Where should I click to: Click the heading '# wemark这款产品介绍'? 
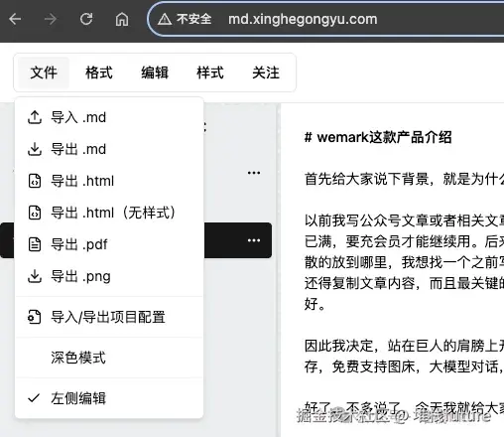378,137
